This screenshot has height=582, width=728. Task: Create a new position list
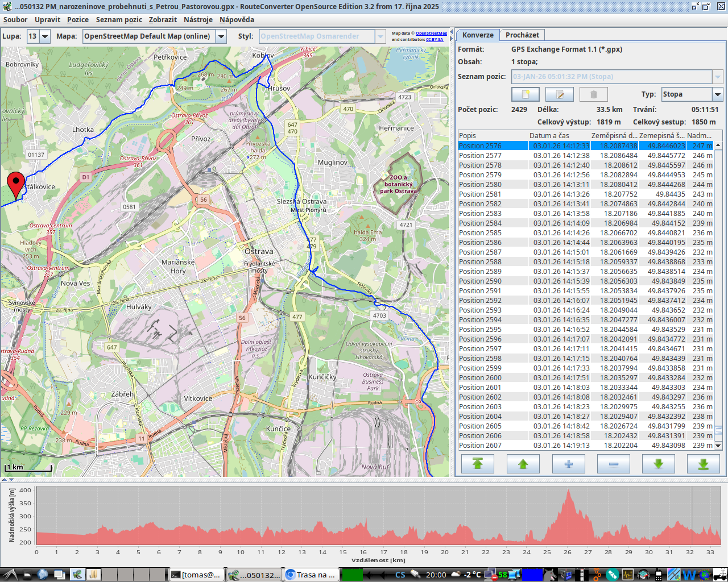[525, 94]
